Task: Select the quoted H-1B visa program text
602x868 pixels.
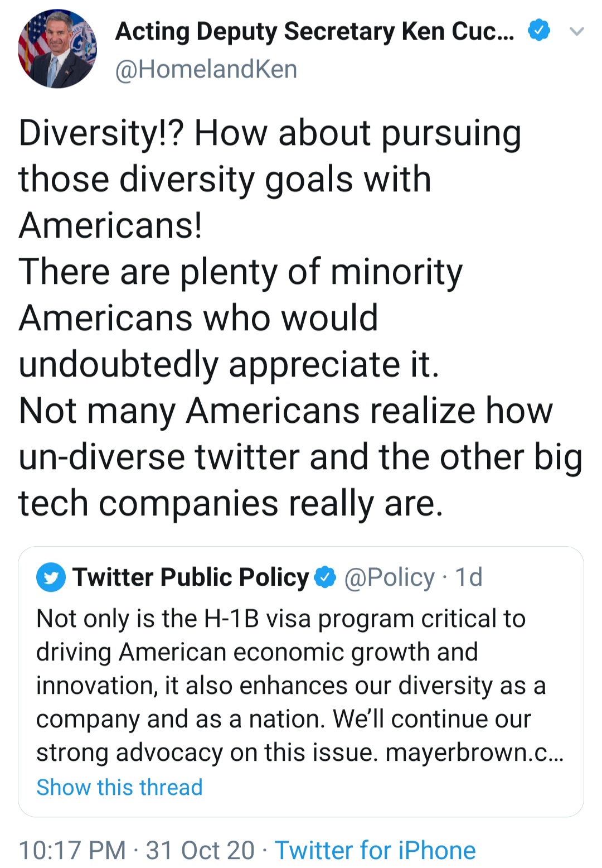Action: pyautogui.click(x=281, y=619)
